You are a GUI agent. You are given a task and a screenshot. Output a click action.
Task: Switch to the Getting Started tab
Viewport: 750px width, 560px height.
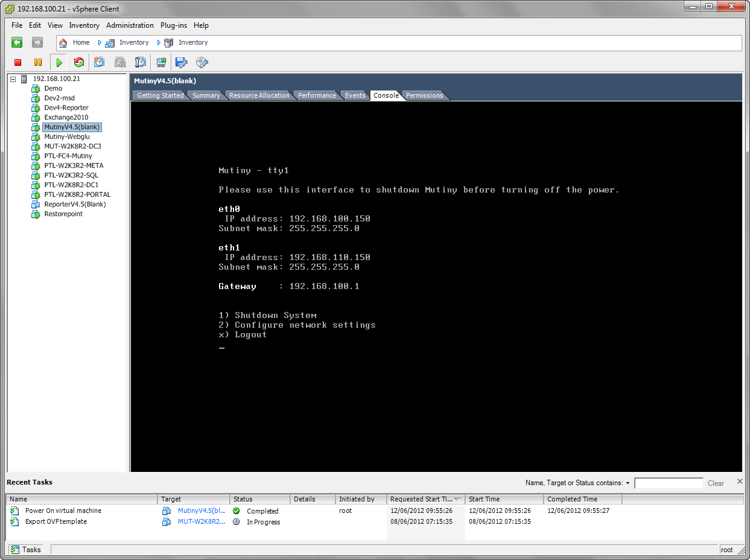(x=160, y=95)
